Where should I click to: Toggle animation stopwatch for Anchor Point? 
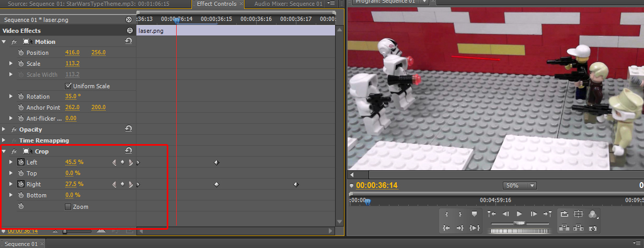pos(21,108)
